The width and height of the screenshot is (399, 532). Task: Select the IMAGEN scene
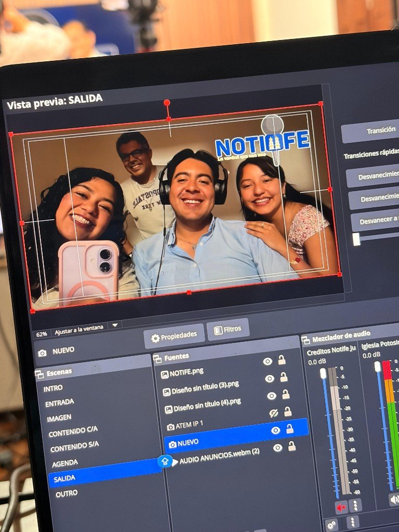pos(59,418)
